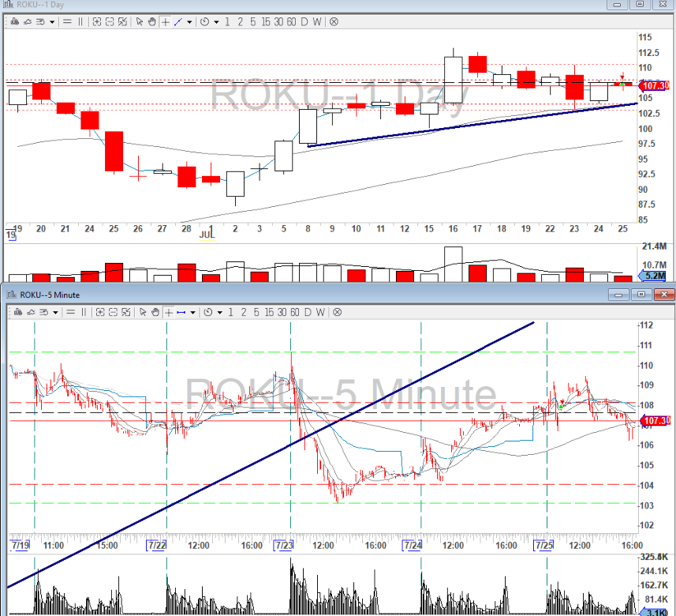Click the zoom-in icon in daily chart toolbar
The width and height of the screenshot is (676, 616).
point(97,21)
